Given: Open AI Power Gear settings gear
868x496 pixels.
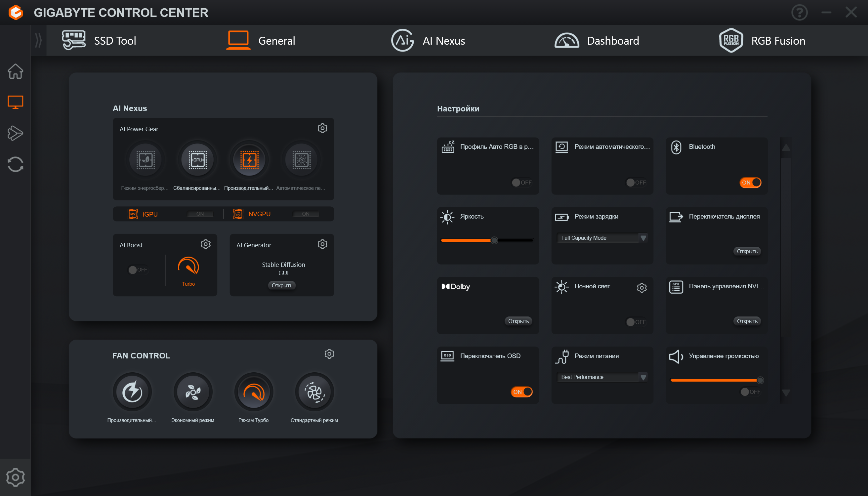Looking at the screenshot, I should pos(322,128).
